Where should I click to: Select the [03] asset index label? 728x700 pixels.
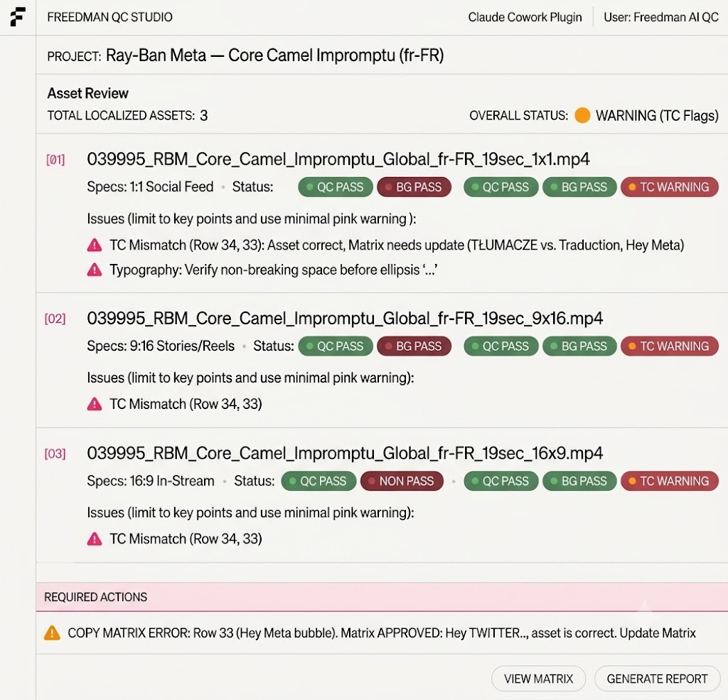(55, 453)
